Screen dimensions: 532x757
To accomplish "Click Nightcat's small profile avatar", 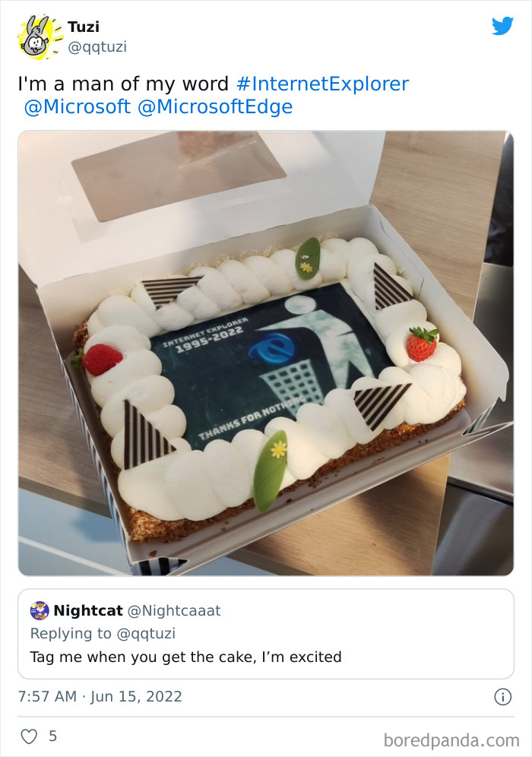I will [40, 610].
